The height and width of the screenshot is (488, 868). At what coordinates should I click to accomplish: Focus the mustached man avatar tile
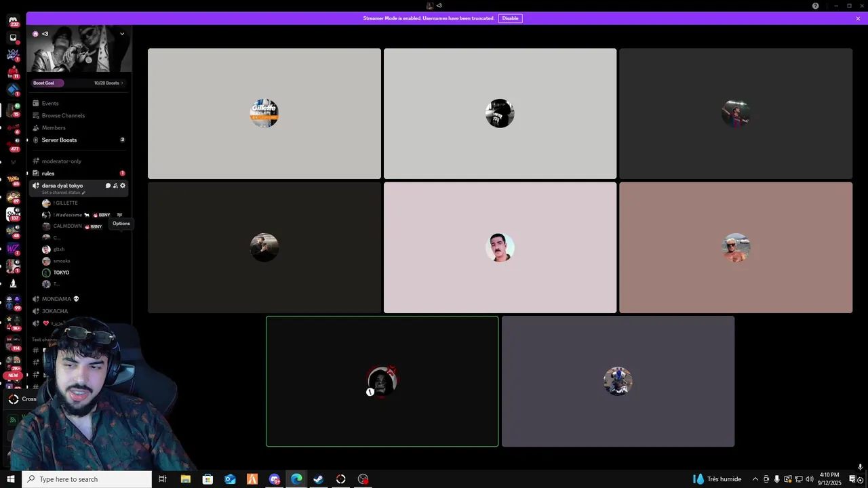[500, 247]
